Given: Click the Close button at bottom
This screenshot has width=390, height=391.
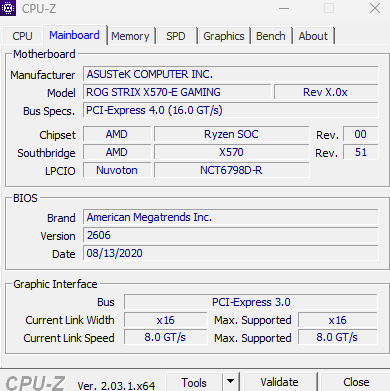Looking at the screenshot, I should click(x=356, y=382).
